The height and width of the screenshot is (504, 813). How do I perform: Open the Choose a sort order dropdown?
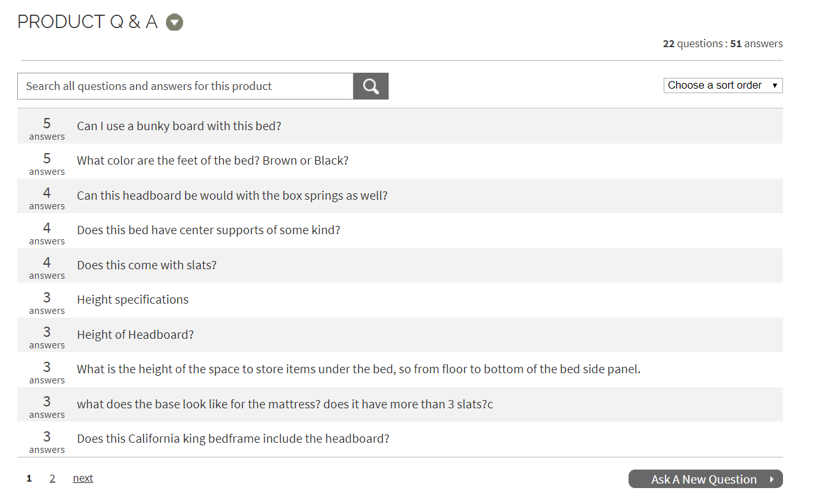point(722,85)
